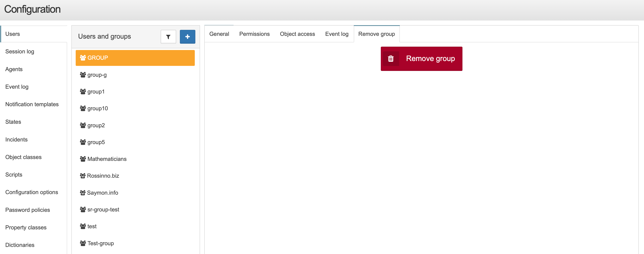Open Users in the sidebar
The height and width of the screenshot is (254, 644).
(x=34, y=34)
